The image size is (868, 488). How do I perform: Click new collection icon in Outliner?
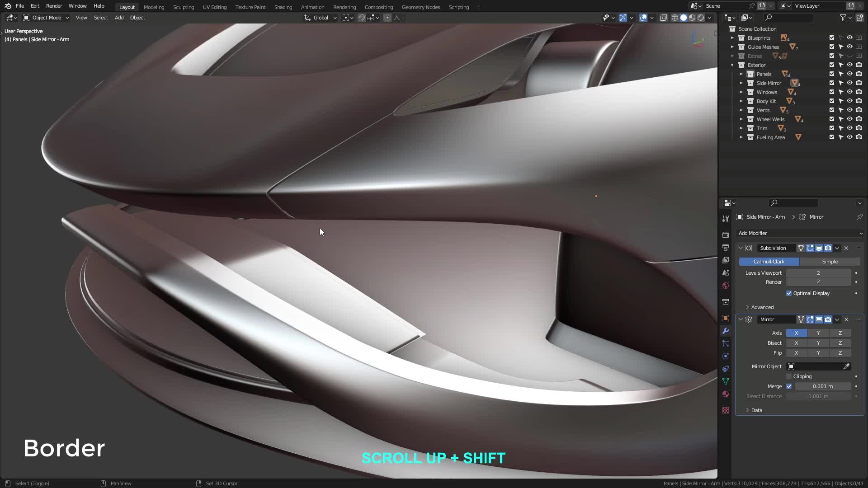click(859, 18)
